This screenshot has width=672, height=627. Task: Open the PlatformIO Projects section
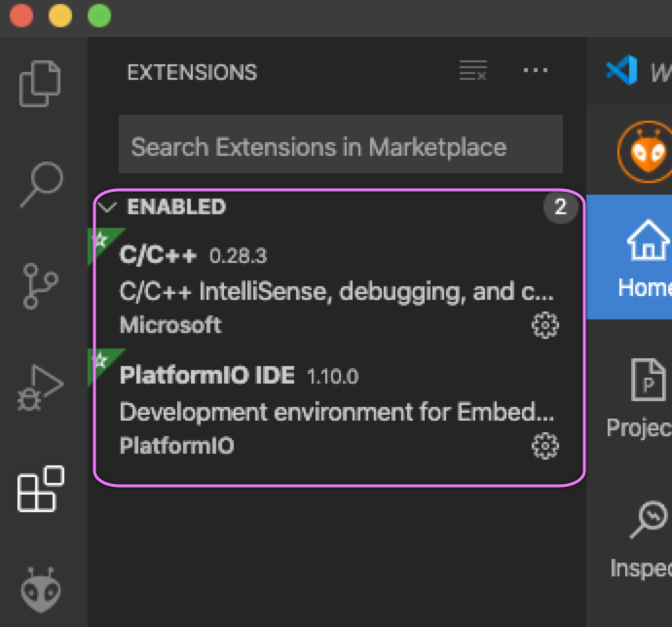pos(643,398)
